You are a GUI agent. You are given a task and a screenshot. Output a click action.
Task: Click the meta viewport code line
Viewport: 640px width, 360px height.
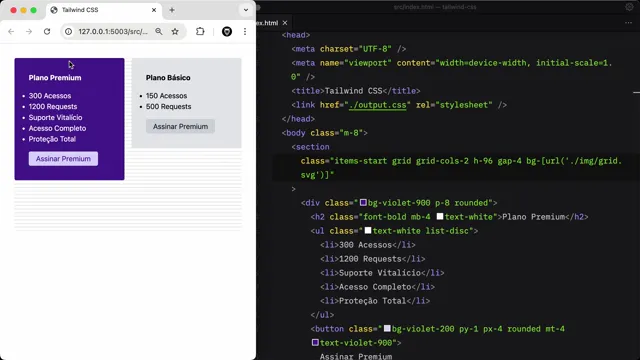pyautogui.click(x=452, y=70)
